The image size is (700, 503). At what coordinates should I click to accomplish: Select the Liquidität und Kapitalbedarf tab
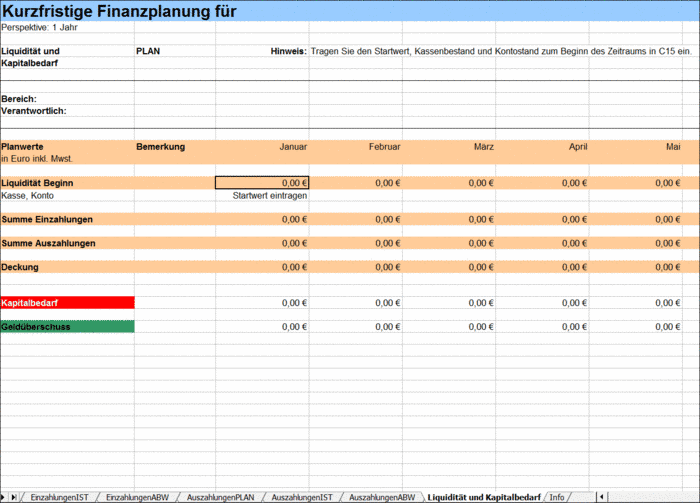click(484, 497)
